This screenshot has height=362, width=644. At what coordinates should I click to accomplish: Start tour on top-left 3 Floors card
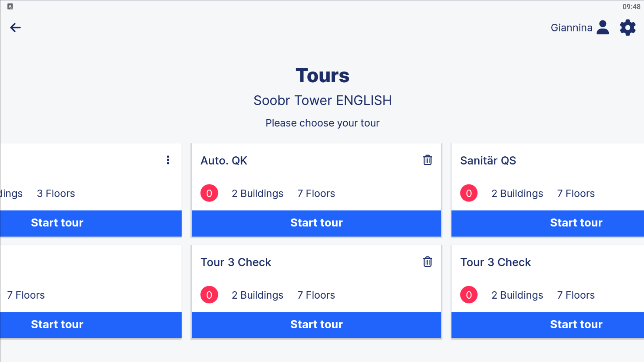(x=91, y=223)
